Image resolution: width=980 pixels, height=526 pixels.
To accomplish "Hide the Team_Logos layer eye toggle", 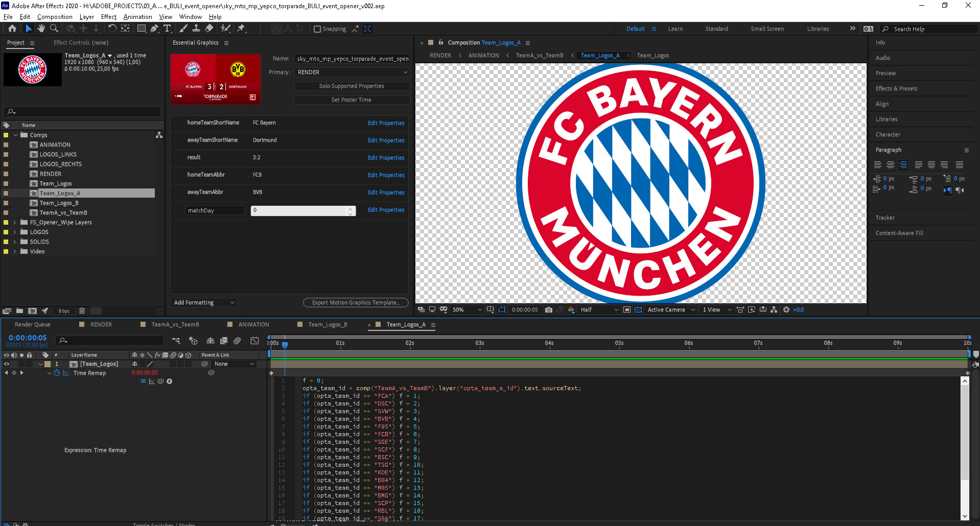I will [7, 364].
